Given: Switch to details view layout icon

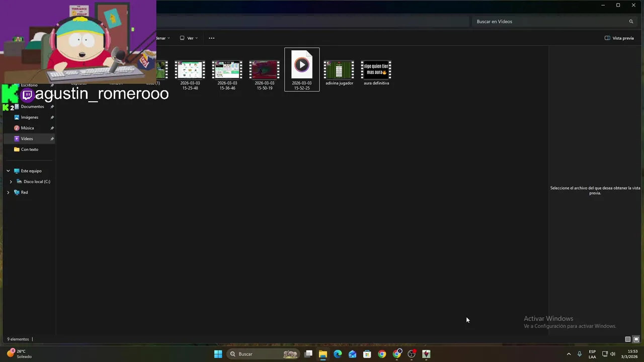Looking at the screenshot, I should tap(628, 339).
